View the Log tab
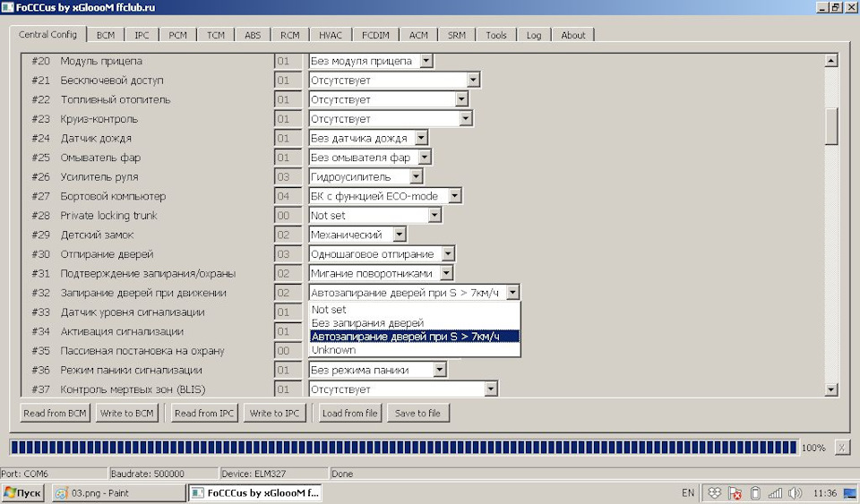860x504 pixels. point(534,35)
